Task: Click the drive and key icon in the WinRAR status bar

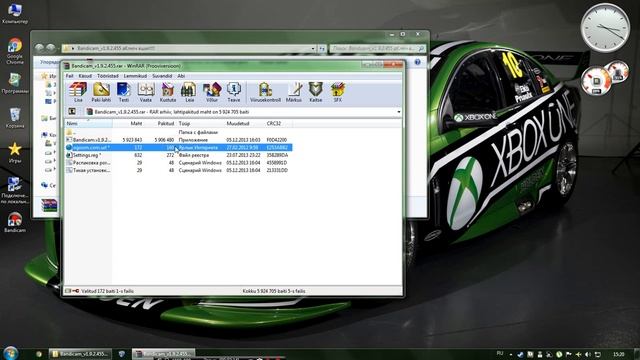Action: [x=72, y=291]
